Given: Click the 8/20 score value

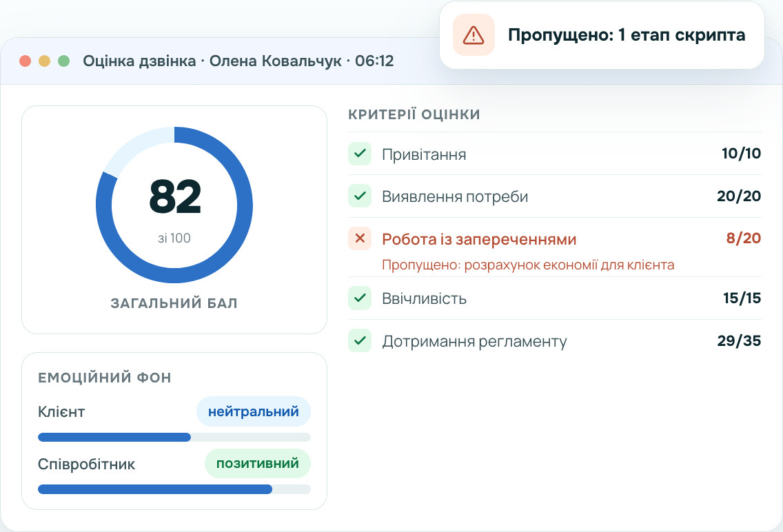Looking at the screenshot, I should [744, 238].
